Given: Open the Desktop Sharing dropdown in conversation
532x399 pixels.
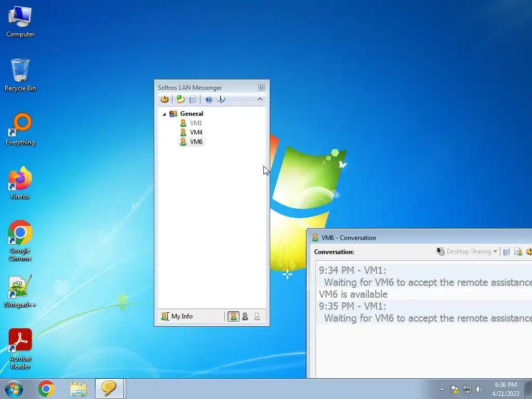Looking at the screenshot, I should coord(467,251).
